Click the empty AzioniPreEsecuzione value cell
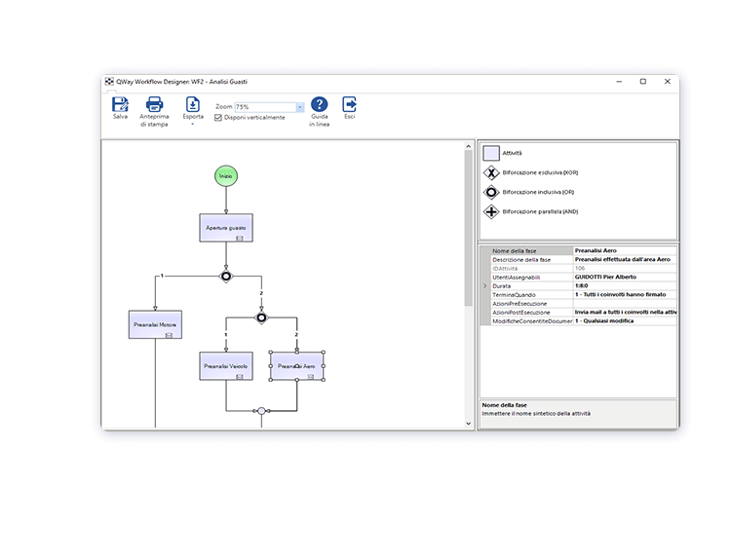Image resolution: width=731 pixels, height=560 pixels. pyautogui.click(x=625, y=304)
